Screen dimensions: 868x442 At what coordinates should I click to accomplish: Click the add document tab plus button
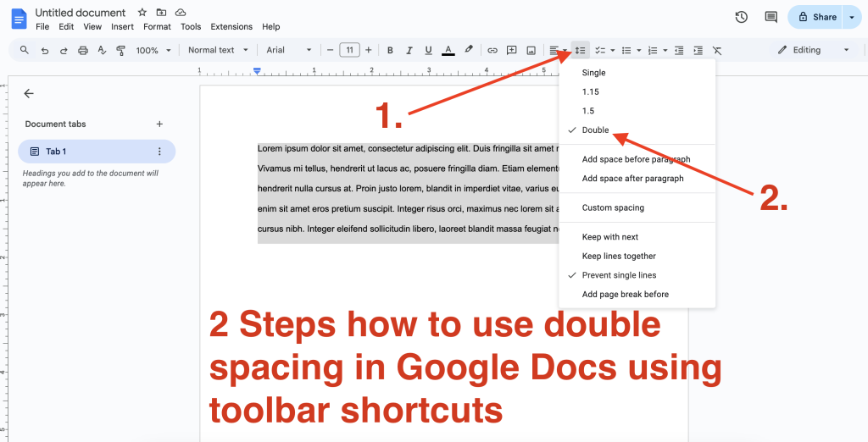[x=159, y=124]
